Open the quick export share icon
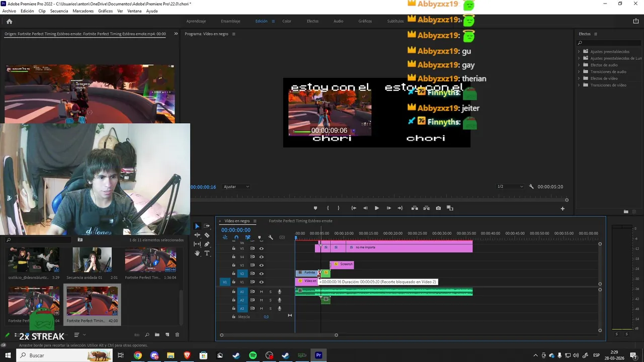Screen dimensions: 644x362 point(636,21)
